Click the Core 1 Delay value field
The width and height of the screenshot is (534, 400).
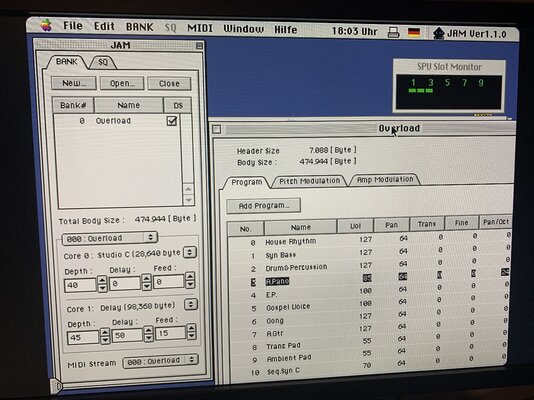tap(127, 335)
